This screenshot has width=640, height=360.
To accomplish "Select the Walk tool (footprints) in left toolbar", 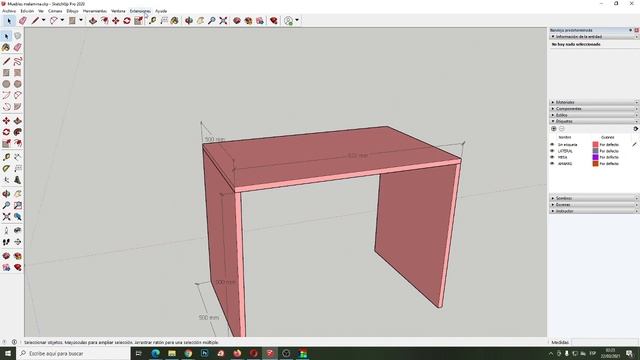I will [6, 242].
